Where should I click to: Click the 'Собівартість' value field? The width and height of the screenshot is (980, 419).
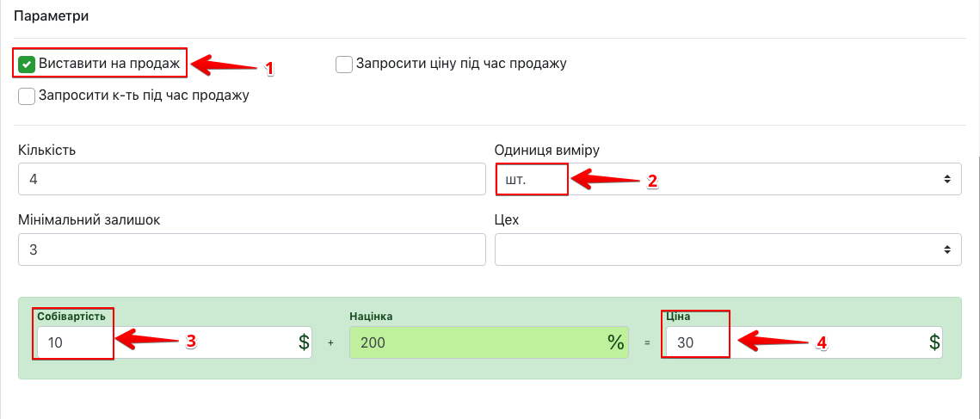163,342
